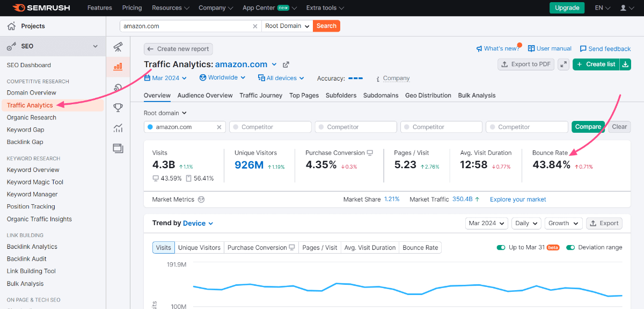Select Avg. Visit Duration trend metric
Image resolution: width=644 pixels, height=309 pixels.
pos(370,248)
